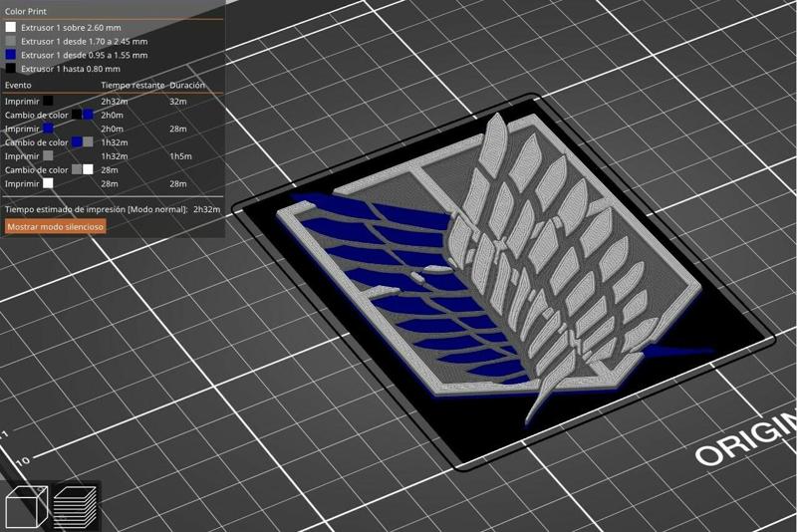The height and width of the screenshot is (532, 797).
Task: Click the 28m 'Cambio de color' event label
Action: (35, 170)
